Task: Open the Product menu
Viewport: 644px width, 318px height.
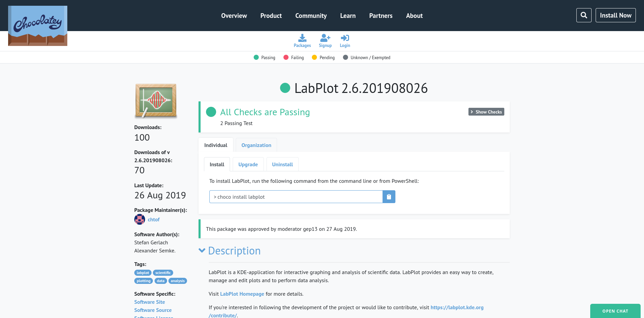Action: tap(271, 16)
